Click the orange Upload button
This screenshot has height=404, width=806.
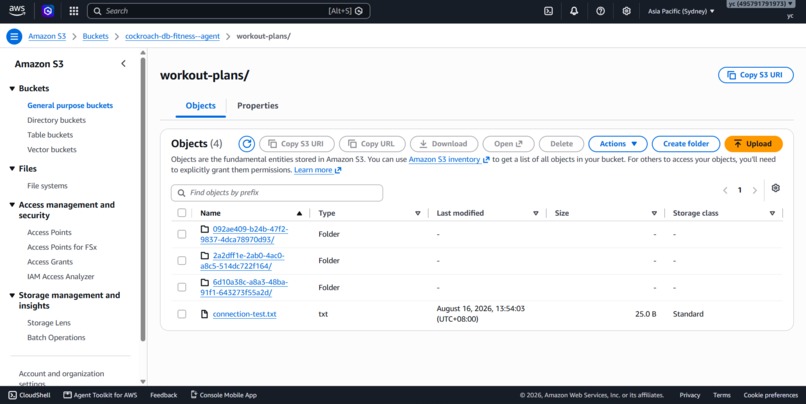753,144
